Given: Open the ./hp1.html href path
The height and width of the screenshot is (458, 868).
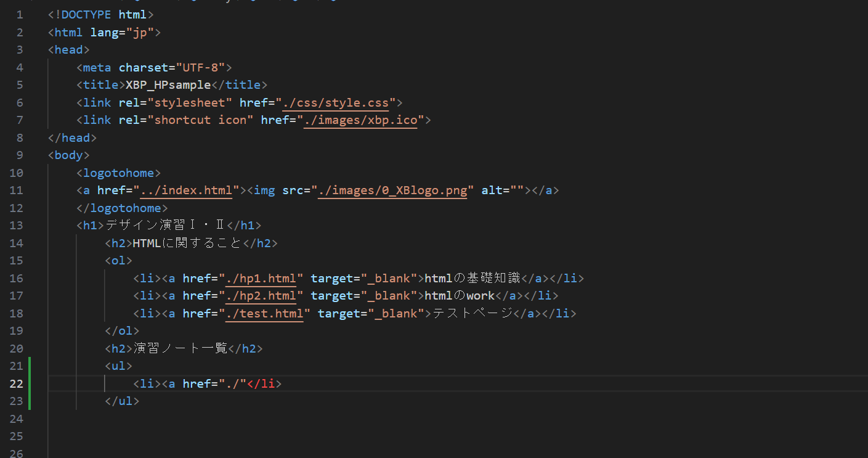Looking at the screenshot, I should [x=261, y=278].
